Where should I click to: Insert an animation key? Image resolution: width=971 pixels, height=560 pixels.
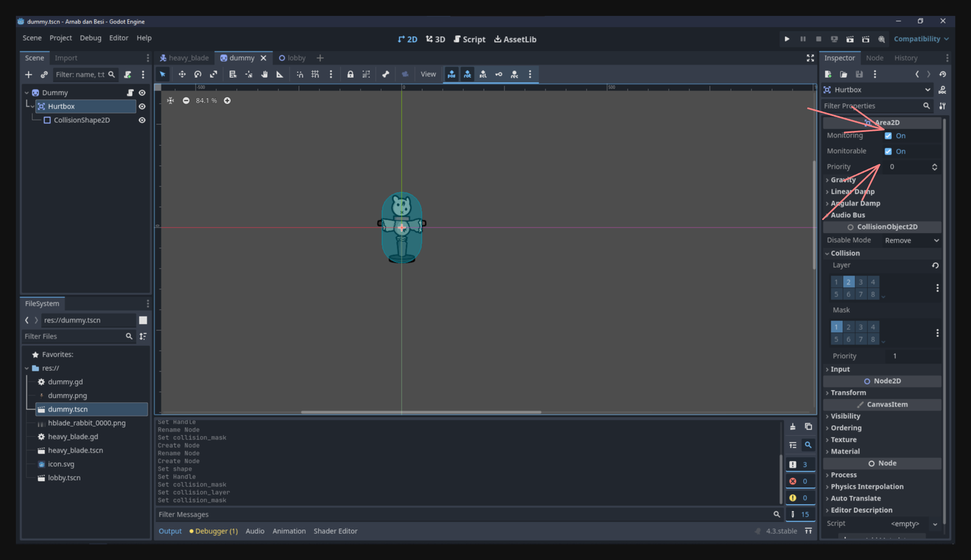click(498, 74)
